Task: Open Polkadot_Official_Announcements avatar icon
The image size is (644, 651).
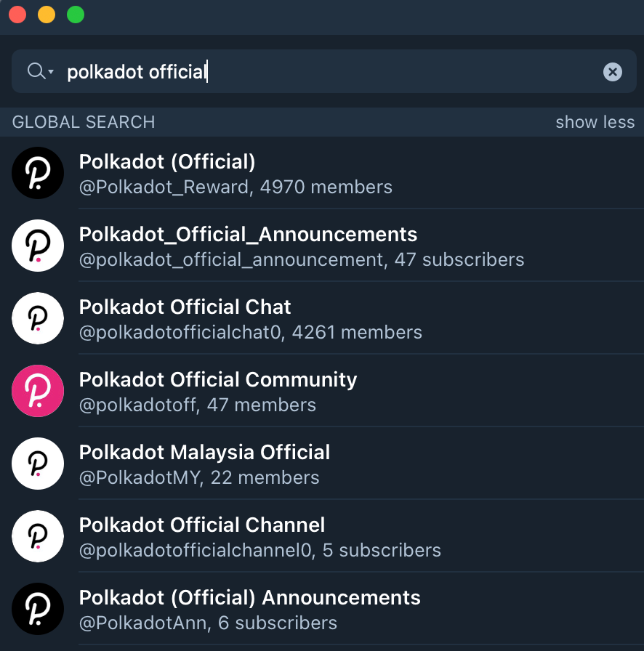Action: pyautogui.click(x=38, y=246)
